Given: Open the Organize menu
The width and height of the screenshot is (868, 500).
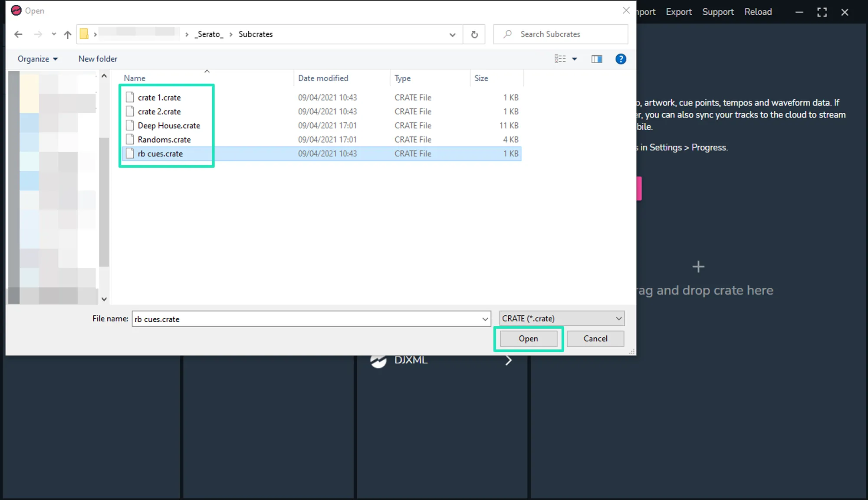Looking at the screenshot, I should (x=37, y=59).
